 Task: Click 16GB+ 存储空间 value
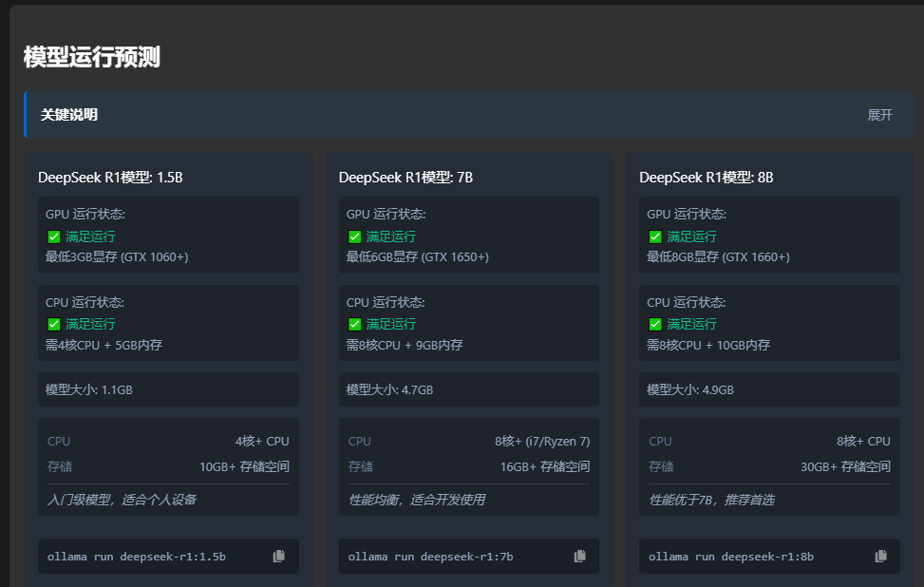pos(545,466)
